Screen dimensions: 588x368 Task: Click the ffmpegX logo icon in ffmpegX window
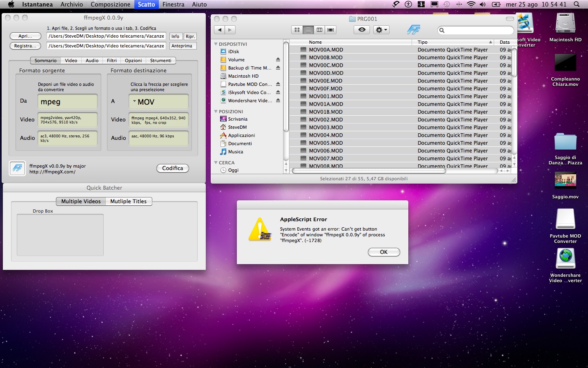coord(17,168)
